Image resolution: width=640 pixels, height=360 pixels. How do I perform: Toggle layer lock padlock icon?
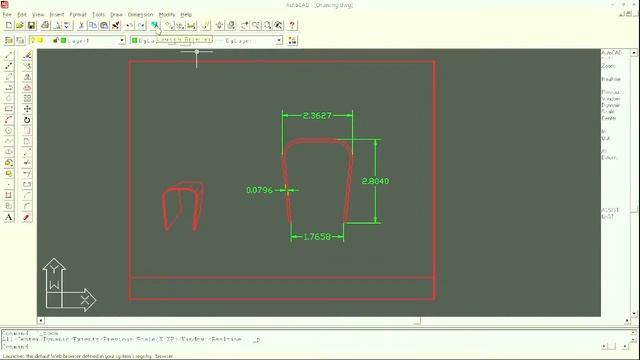(56, 40)
